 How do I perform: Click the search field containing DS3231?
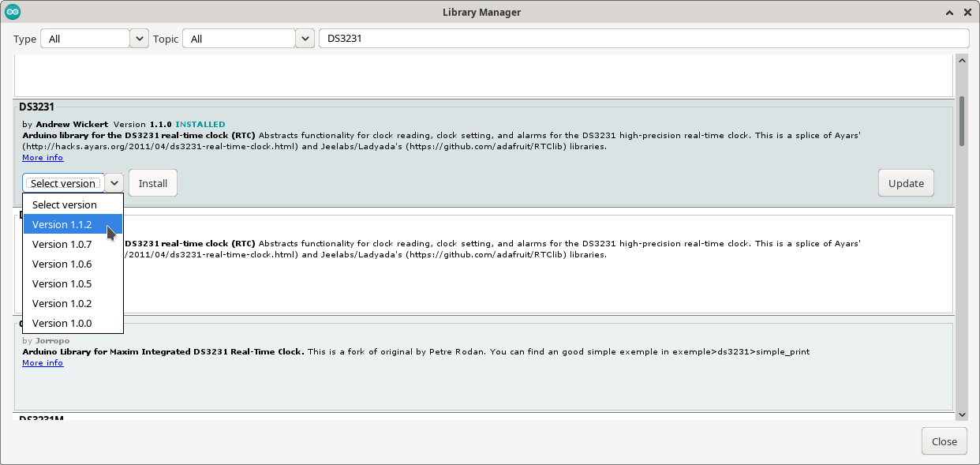(644, 39)
